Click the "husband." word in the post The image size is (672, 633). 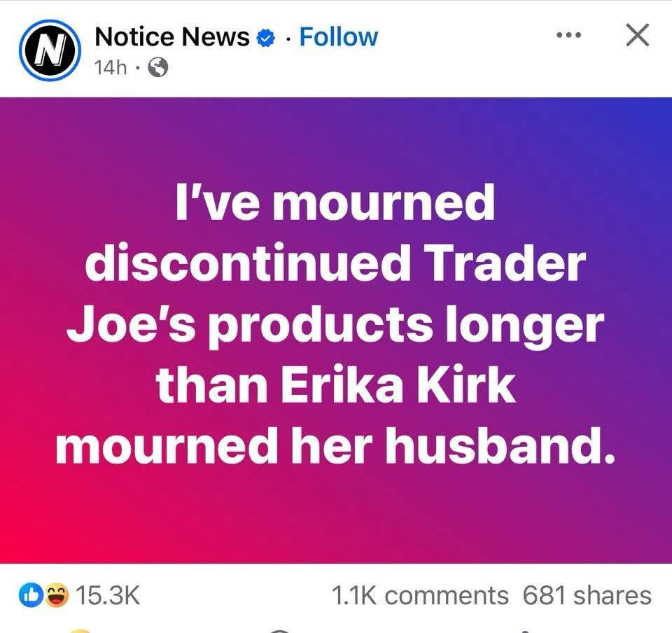[500, 446]
